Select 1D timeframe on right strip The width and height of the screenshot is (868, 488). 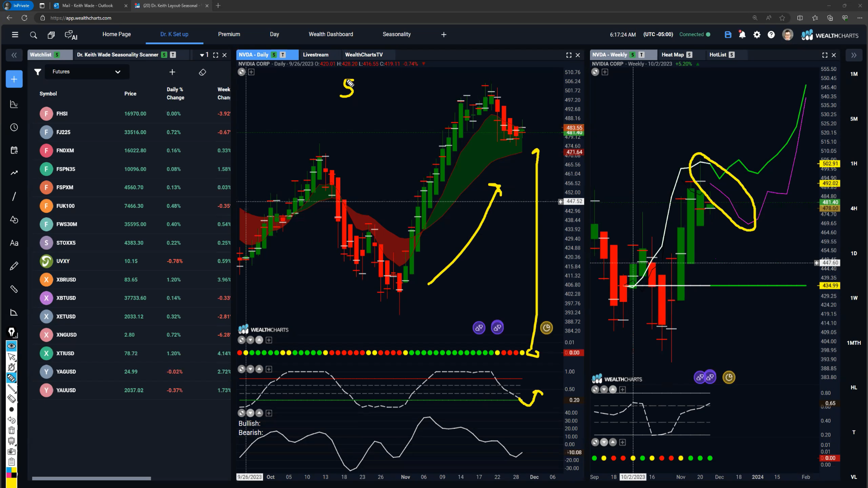854,253
